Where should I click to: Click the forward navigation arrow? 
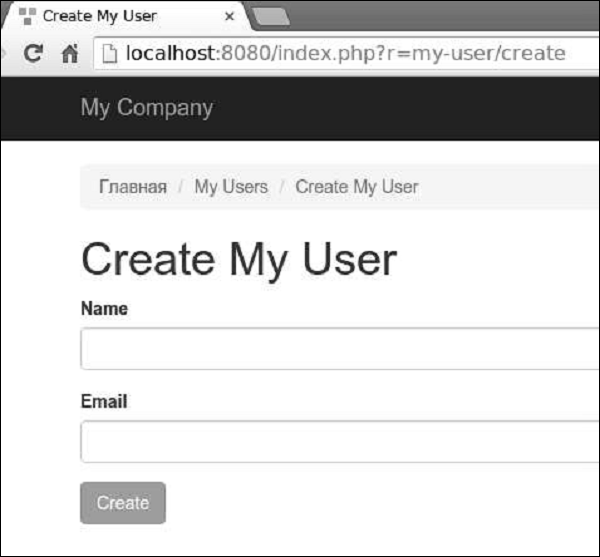click(4, 54)
